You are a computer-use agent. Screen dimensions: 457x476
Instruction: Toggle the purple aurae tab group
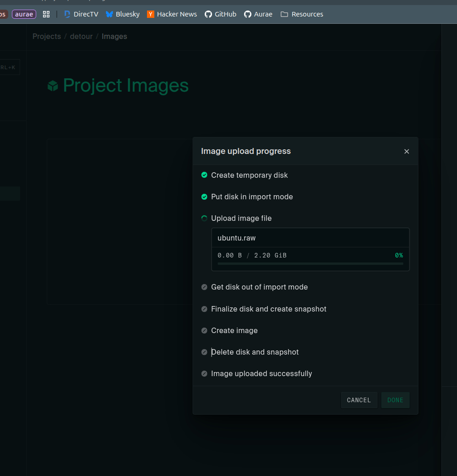[x=24, y=14]
